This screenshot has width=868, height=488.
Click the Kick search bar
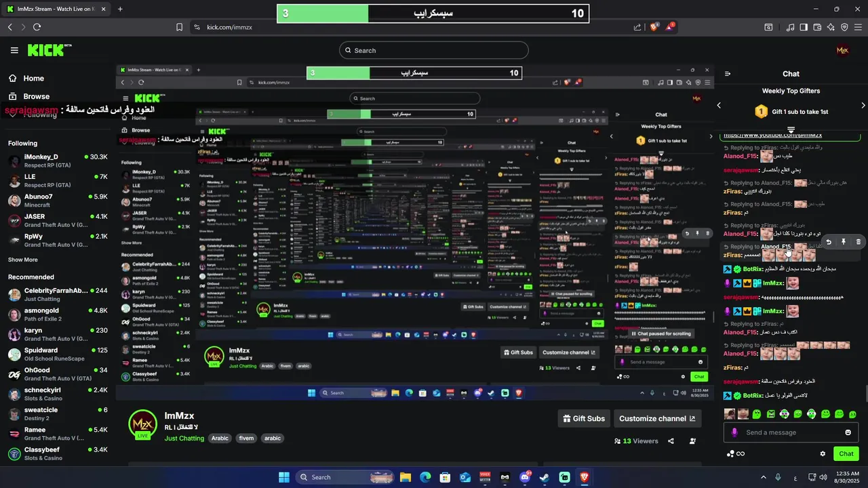click(x=434, y=50)
